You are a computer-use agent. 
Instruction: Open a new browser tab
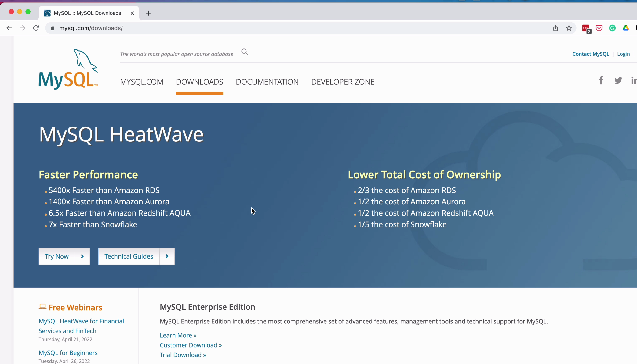[148, 13]
